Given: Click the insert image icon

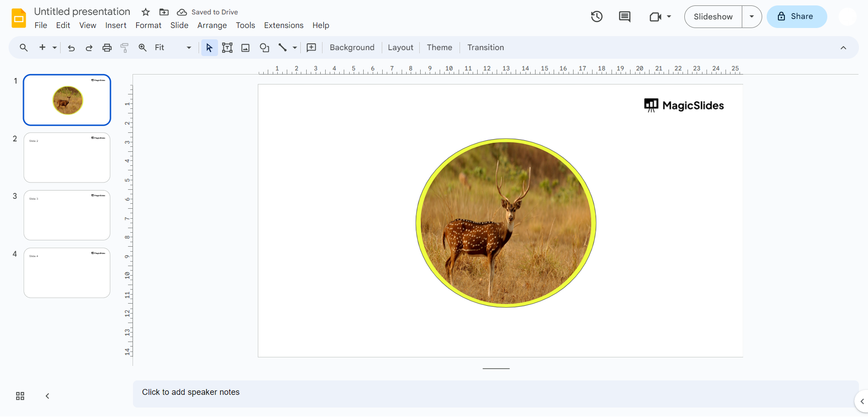Looking at the screenshot, I should (245, 48).
